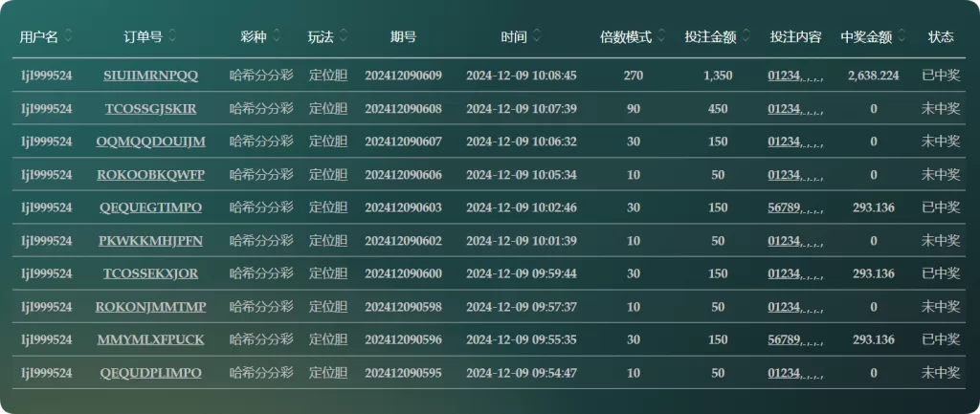Click the 状态 column header
This screenshot has height=414, width=980.
click(941, 37)
